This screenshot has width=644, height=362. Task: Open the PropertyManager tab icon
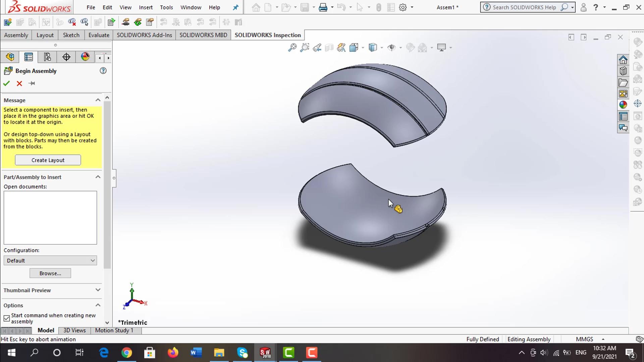pyautogui.click(x=29, y=57)
